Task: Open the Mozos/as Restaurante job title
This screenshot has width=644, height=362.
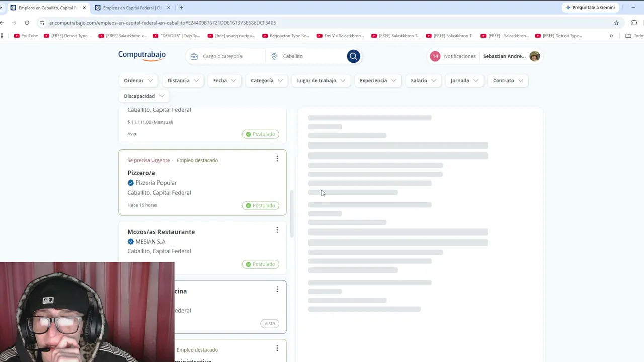Action: point(161,232)
